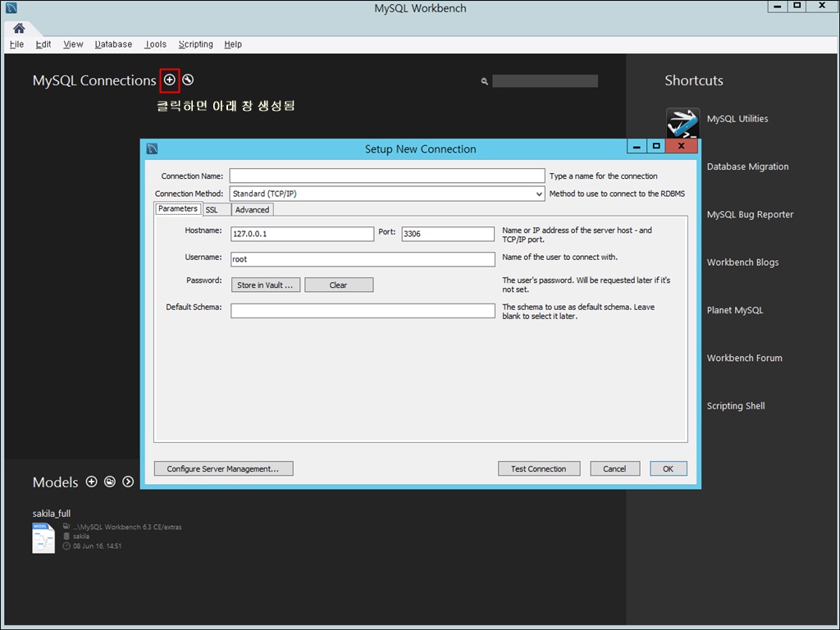Maximize the Setup New Connection dialog
Screen dimensions: 840x630
click(x=656, y=146)
